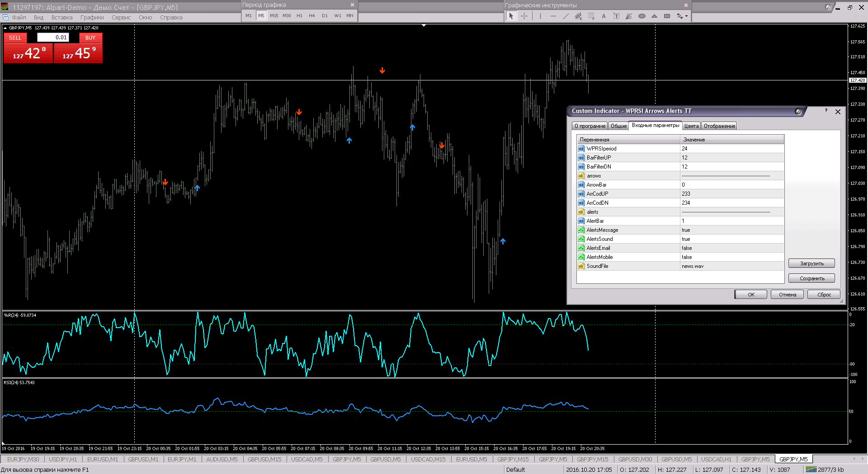Click the Загрузить button
The width and height of the screenshot is (868, 474).
[811, 263]
